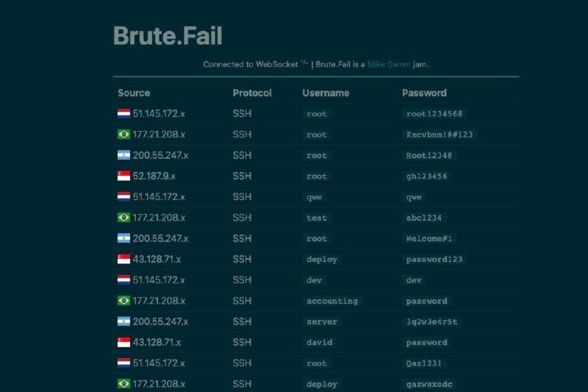The width and height of the screenshot is (588, 392).
Task: Click the Source column header
Action: coord(134,93)
